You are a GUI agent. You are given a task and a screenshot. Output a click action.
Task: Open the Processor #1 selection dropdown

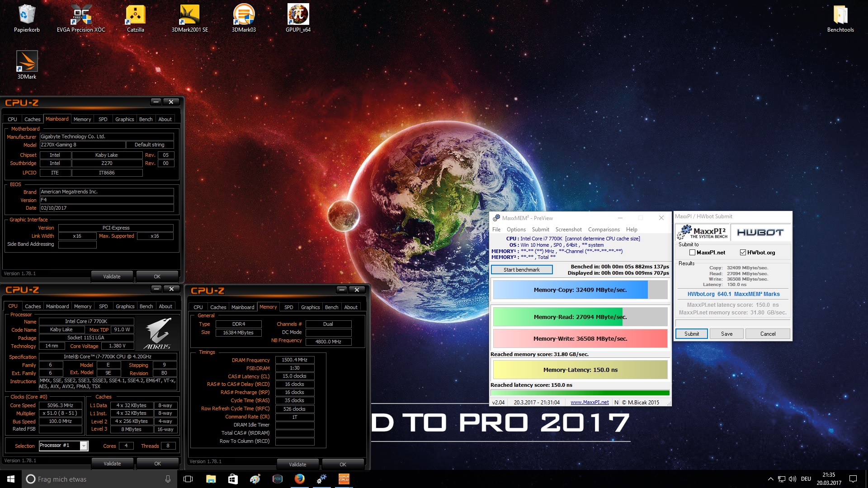84,446
